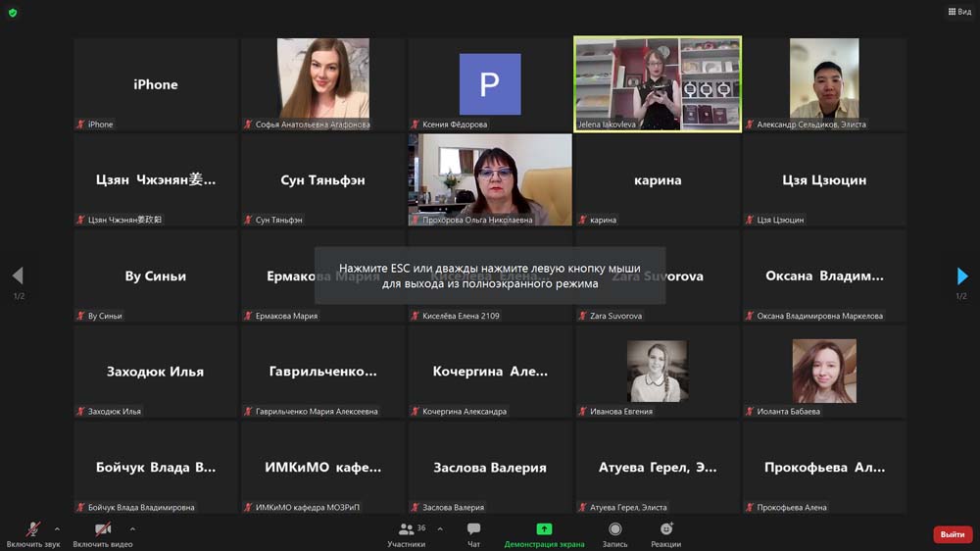The height and width of the screenshot is (551, 980).
Task: Select the Иоланта Бабаева participant tile
Action: (x=824, y=372)
